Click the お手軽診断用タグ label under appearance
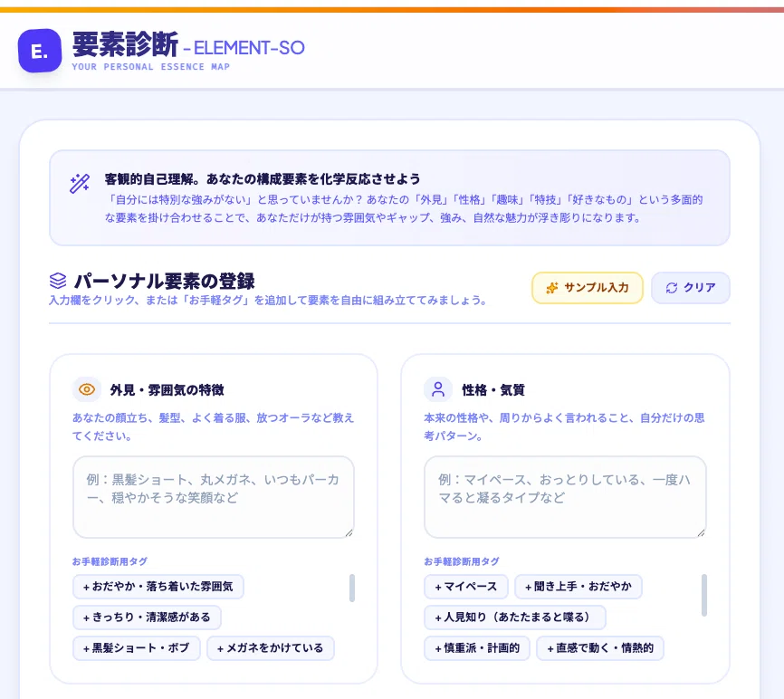The height and width of the screenshot is (699, 784). 110,561
